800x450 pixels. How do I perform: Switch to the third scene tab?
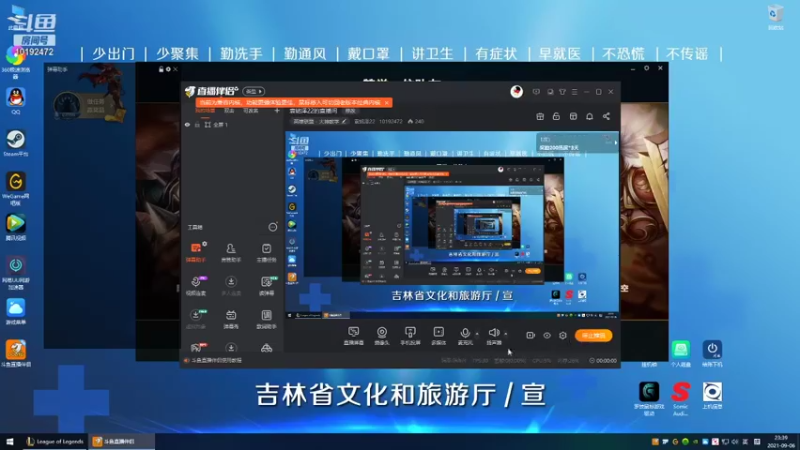251,111
